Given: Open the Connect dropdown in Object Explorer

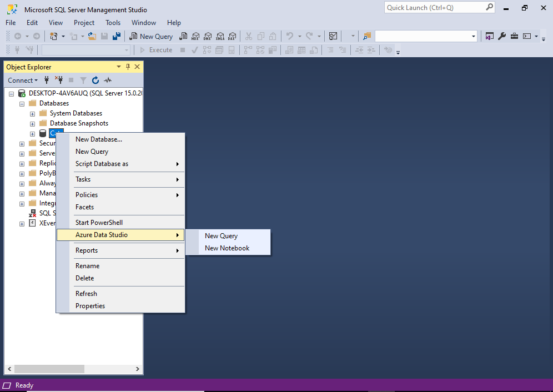Looking at the screenshot, I should (x=23, y=81).
